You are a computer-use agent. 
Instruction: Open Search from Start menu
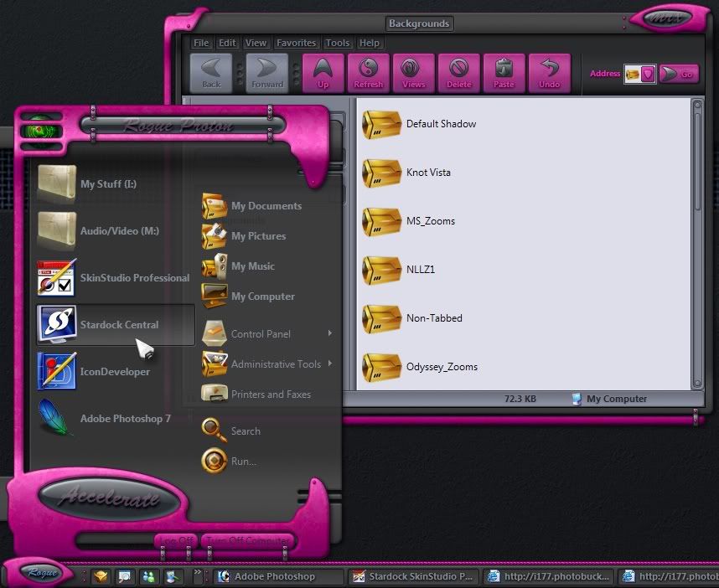click(266, 431)
